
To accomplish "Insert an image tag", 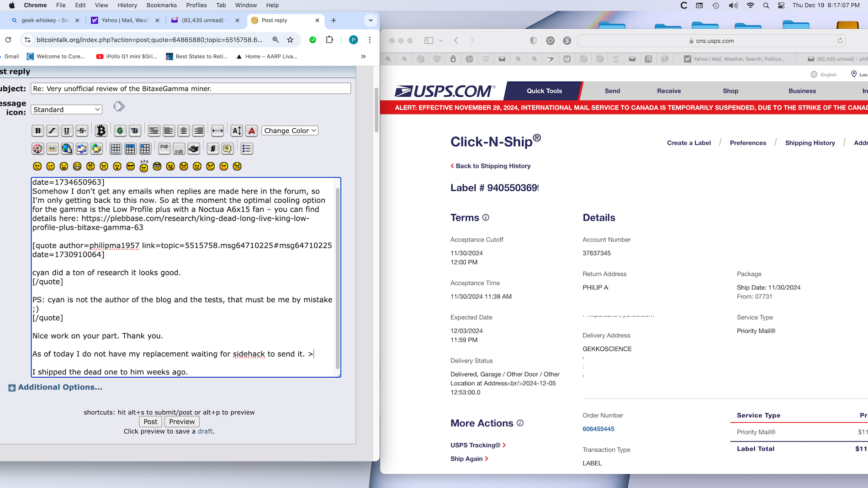I will click(x=52, y=148).
